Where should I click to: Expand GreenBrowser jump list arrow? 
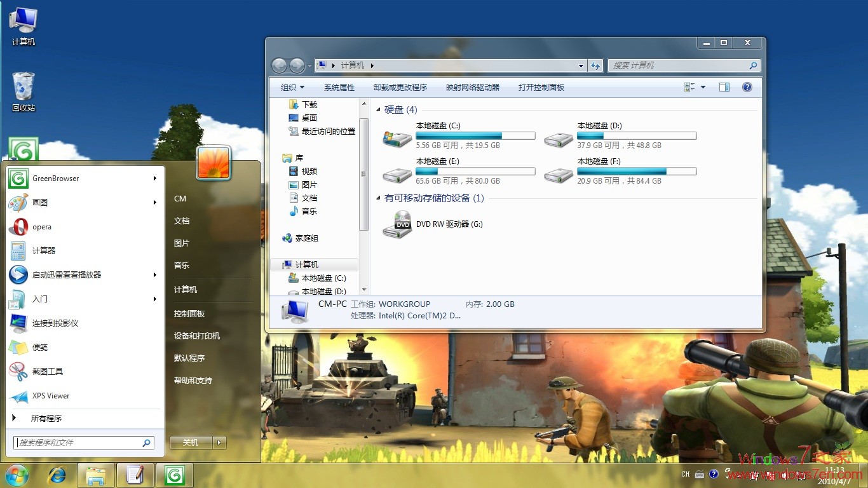[154, 179]
